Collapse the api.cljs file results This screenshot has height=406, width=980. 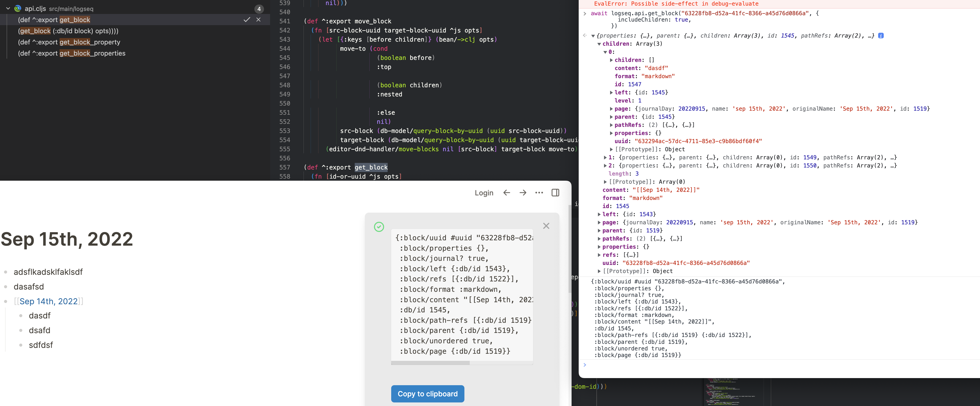pos(8,8)
